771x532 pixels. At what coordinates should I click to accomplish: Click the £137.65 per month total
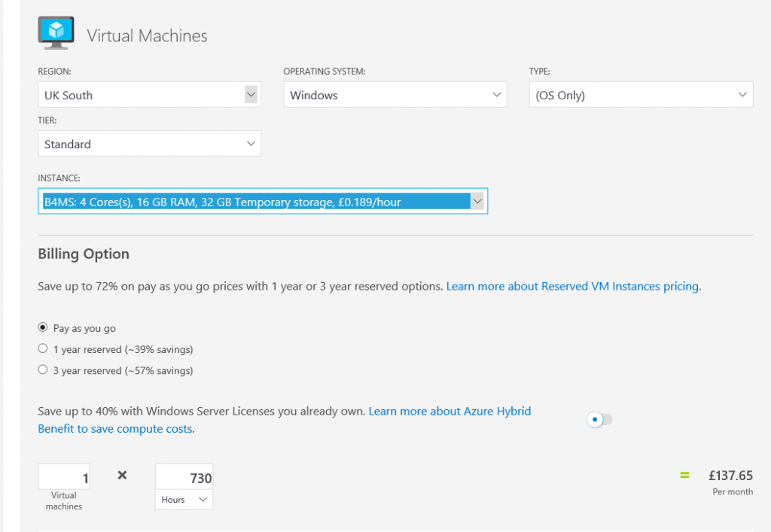pos(730,476)
